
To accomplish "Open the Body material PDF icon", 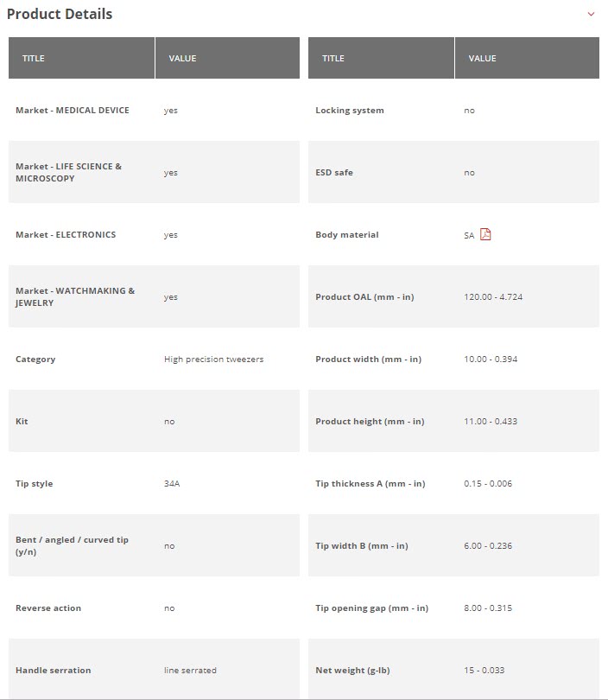I will pos(485,234).
